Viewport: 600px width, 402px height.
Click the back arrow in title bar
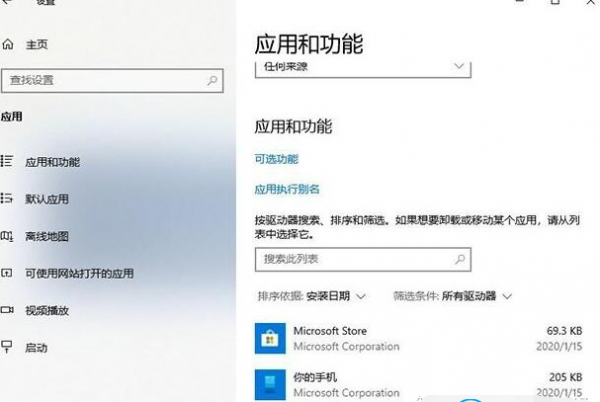(8, 2)
